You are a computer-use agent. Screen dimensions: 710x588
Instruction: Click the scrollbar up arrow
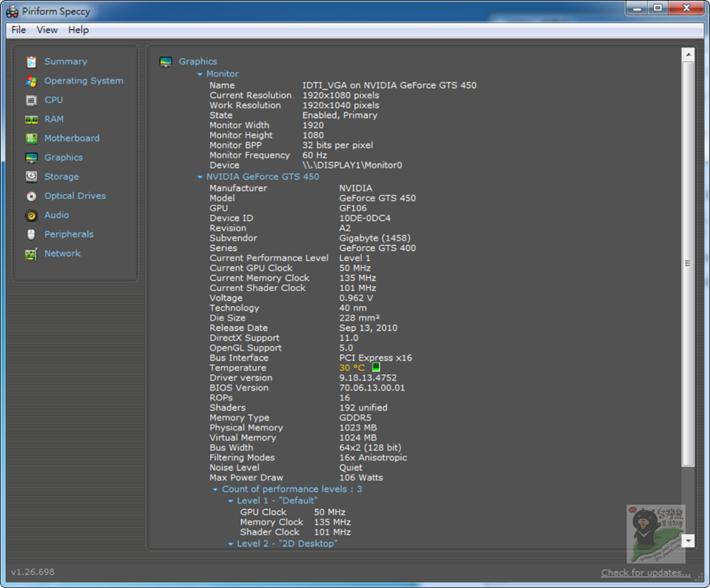689,55
